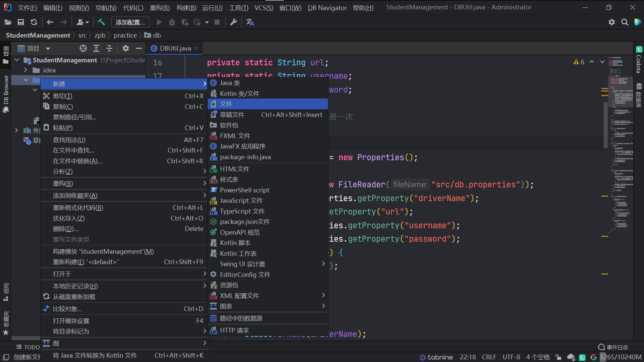The height and width of the screenshot is (362, 644).
Task: Click the Build project hammer icon
Action: click(x=101, y=22)
